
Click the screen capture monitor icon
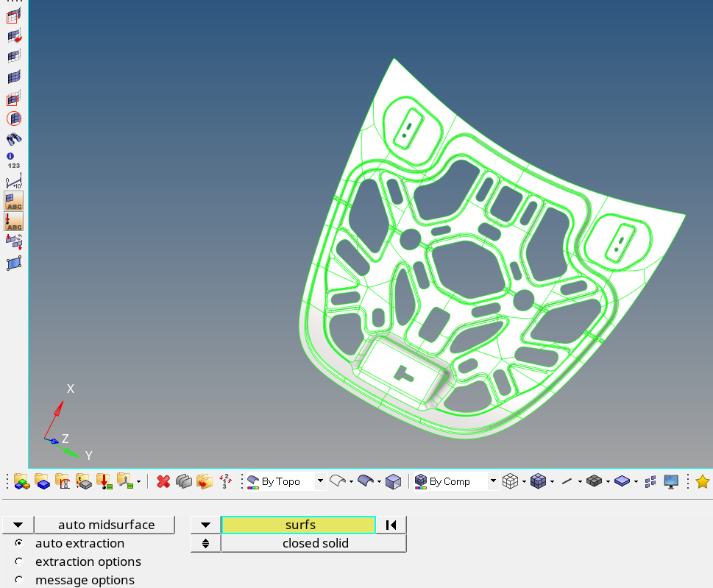coord(670,481)
